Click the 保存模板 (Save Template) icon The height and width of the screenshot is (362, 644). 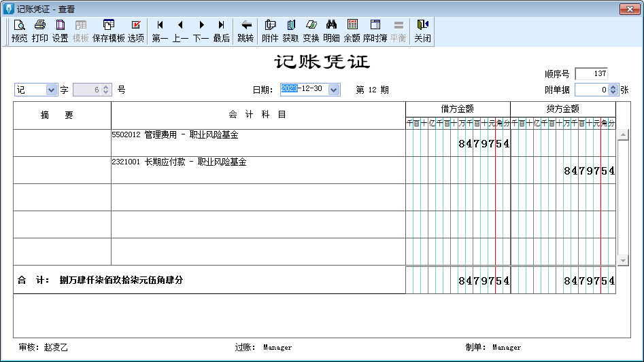pos(109,31)
